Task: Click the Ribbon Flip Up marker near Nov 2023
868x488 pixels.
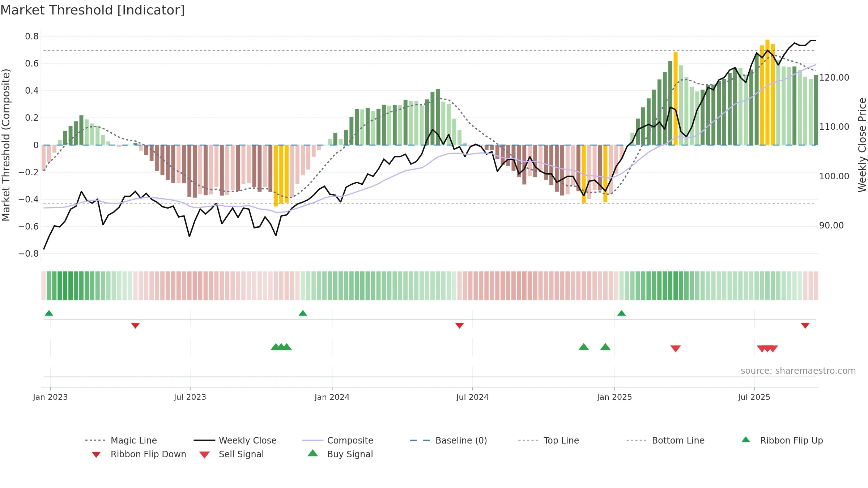Action: click(303, 313)
